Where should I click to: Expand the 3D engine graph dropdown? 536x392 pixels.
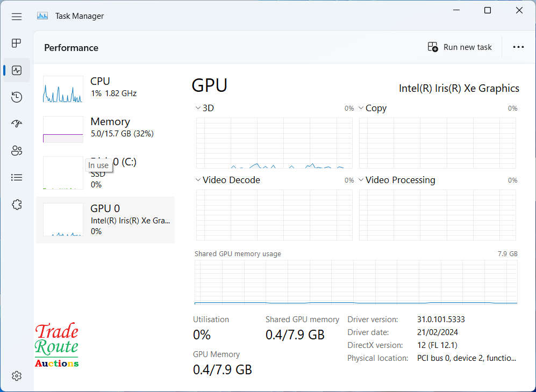pyautogui.click(x=198, y=108)
